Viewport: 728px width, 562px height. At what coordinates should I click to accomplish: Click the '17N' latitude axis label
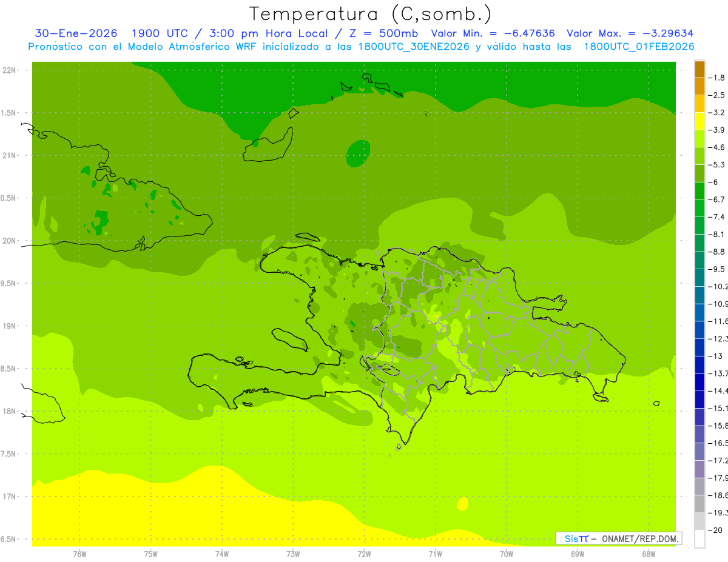click(x=10, y=497)
